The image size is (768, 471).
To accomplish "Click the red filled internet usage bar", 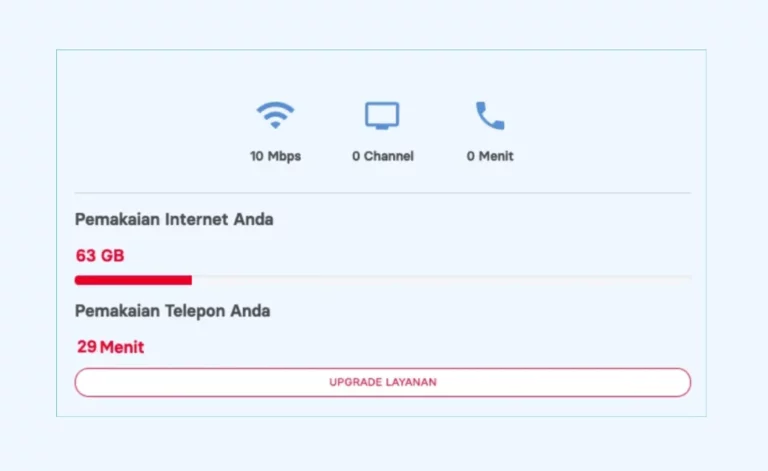I will (133, 280).
